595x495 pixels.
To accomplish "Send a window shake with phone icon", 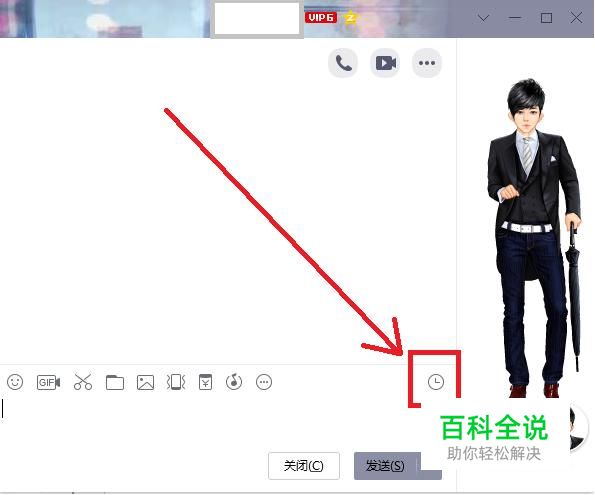I will (x=176, y=382).
